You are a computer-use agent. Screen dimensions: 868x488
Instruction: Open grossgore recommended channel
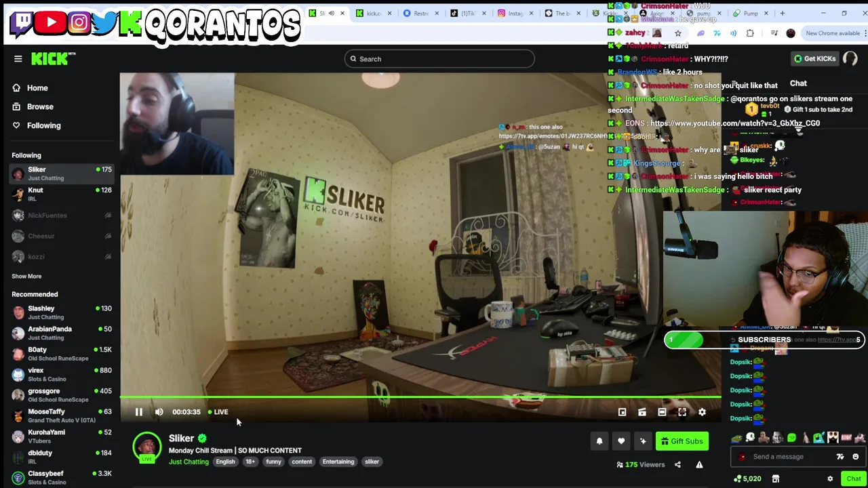pos(61,395)
